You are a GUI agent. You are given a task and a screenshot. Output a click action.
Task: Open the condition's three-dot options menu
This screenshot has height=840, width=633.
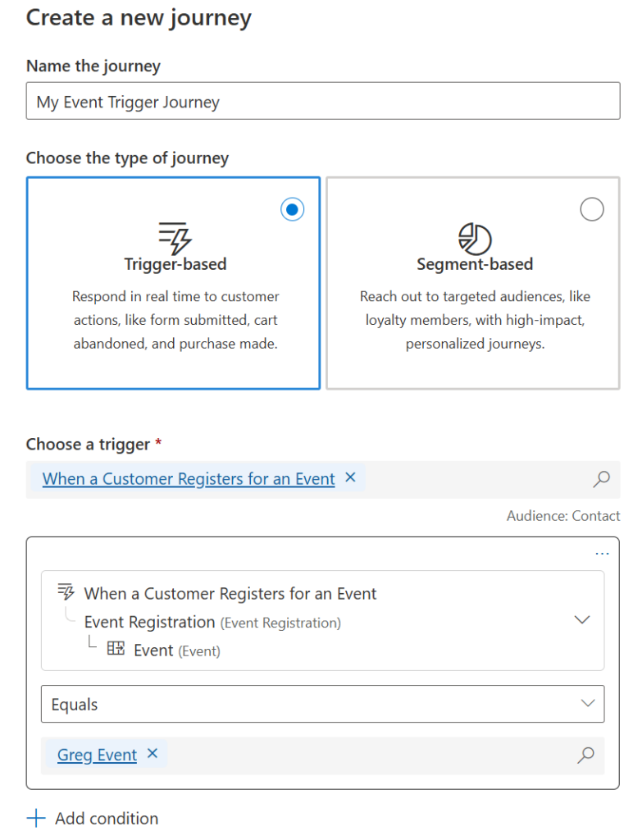tap(603, 554)
